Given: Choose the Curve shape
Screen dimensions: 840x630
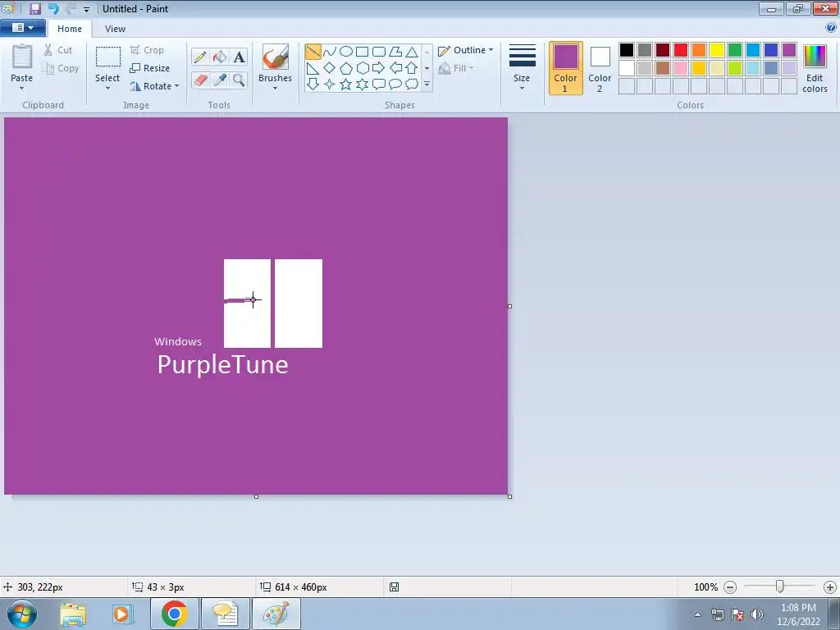Looking at the screenshot, I should pyautogui.click(x=330, y=52).
